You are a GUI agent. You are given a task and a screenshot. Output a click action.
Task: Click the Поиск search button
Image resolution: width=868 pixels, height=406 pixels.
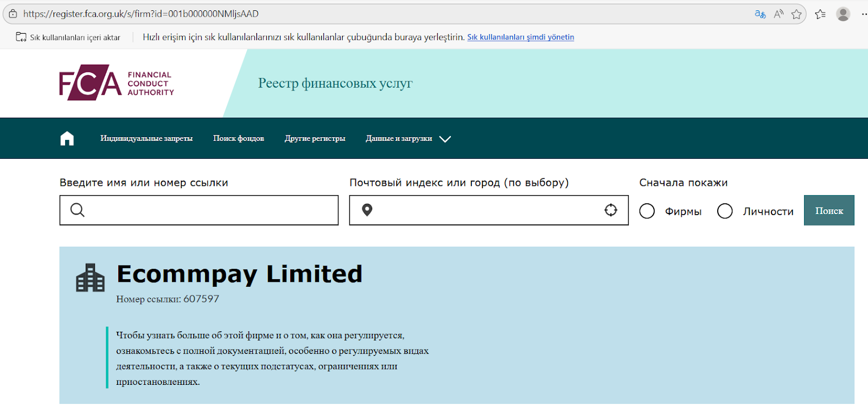point(829,210)
